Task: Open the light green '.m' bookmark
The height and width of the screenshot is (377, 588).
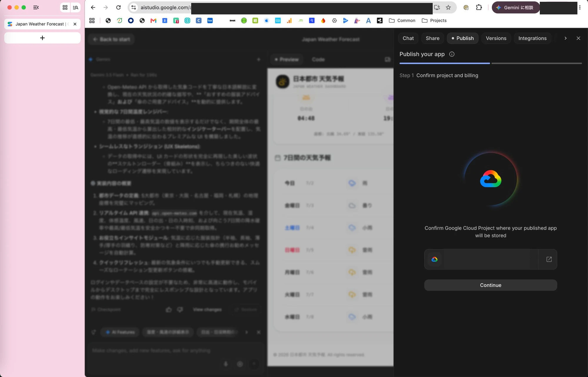Action: (x=300, y=20)
